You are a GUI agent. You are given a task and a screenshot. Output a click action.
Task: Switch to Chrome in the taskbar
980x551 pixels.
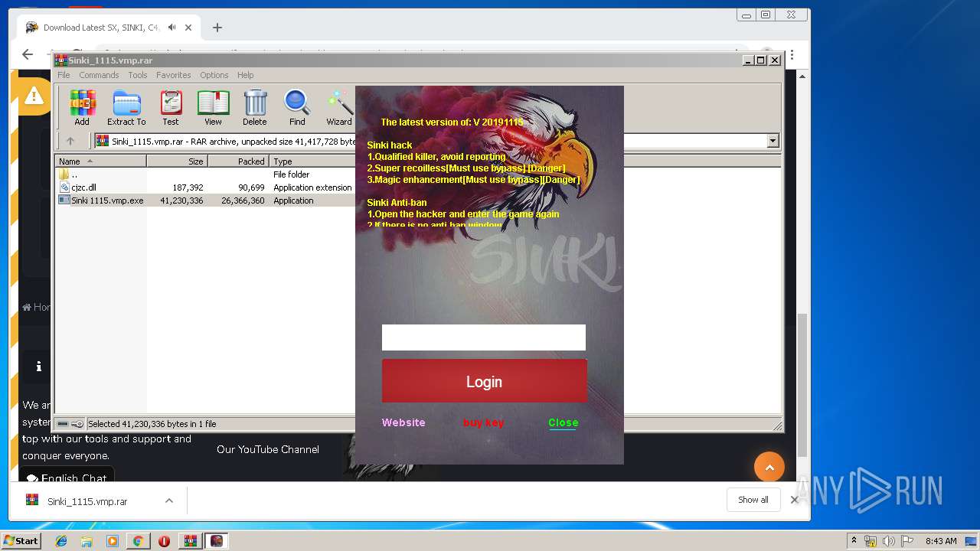[138, 541]
